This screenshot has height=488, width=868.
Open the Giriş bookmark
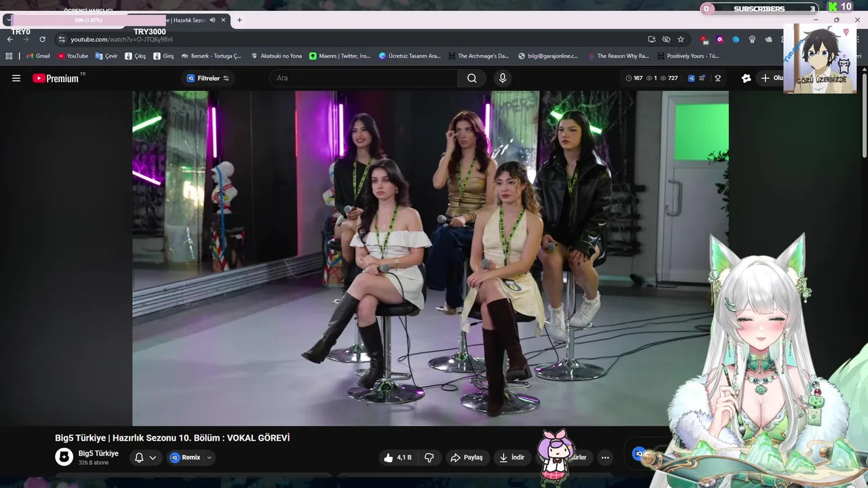[x=163, y=56]
